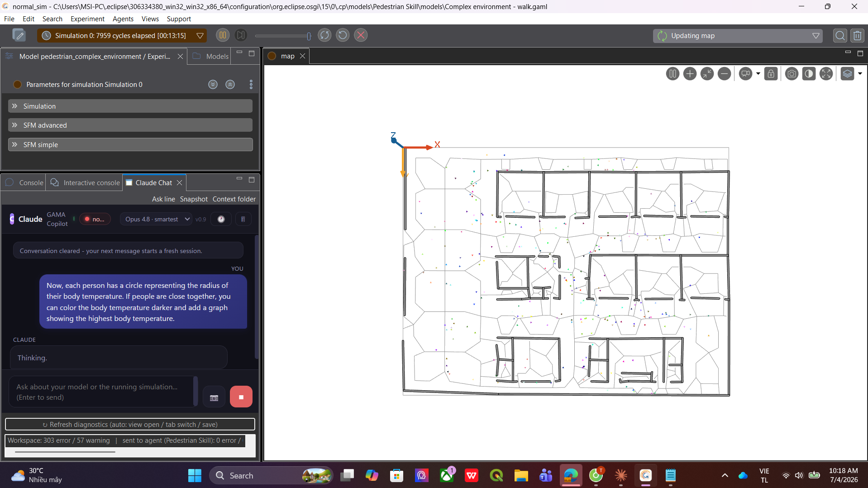Image resolution: width=868 pixels, height=488 pixels.
Task: Switch to the Models tab
Action: click(x=210, y=56)
